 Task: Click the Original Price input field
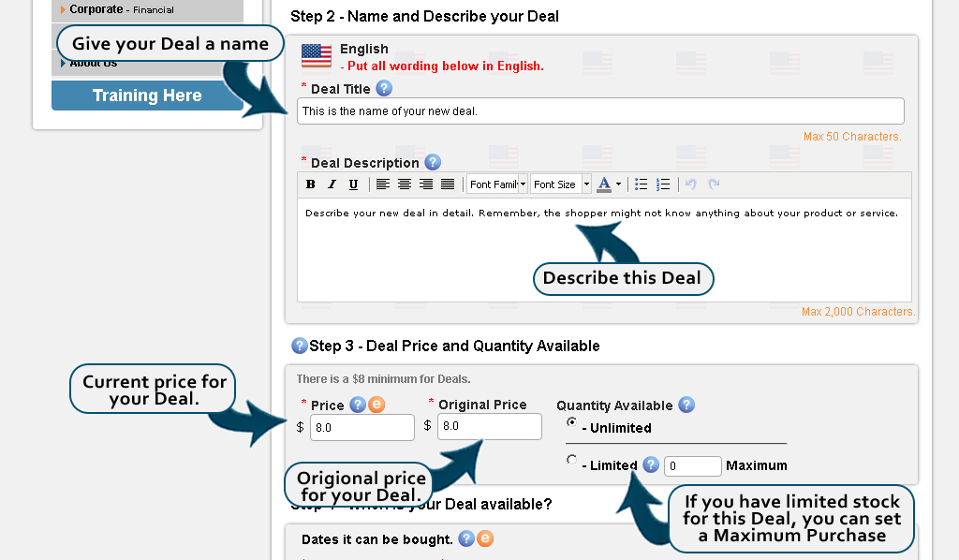[x=489, y=426]
